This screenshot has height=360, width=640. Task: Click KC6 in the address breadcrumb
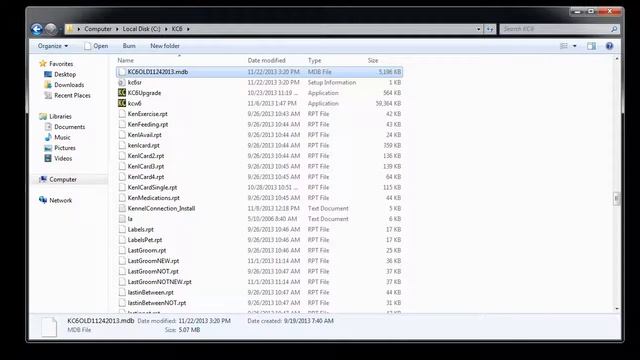click(177, 29)
